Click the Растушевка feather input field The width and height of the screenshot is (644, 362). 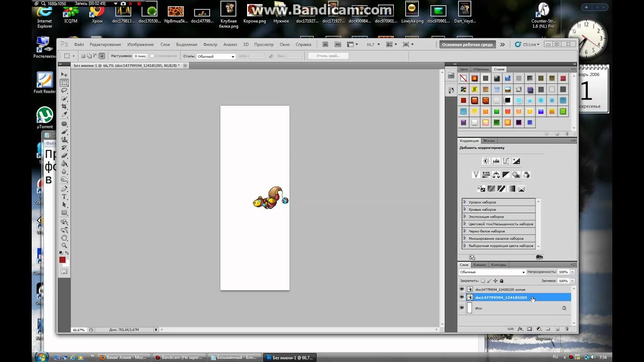140,56
